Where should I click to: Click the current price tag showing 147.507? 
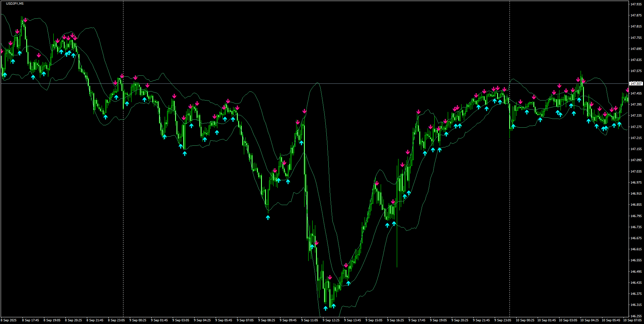(x=636, y=83)
